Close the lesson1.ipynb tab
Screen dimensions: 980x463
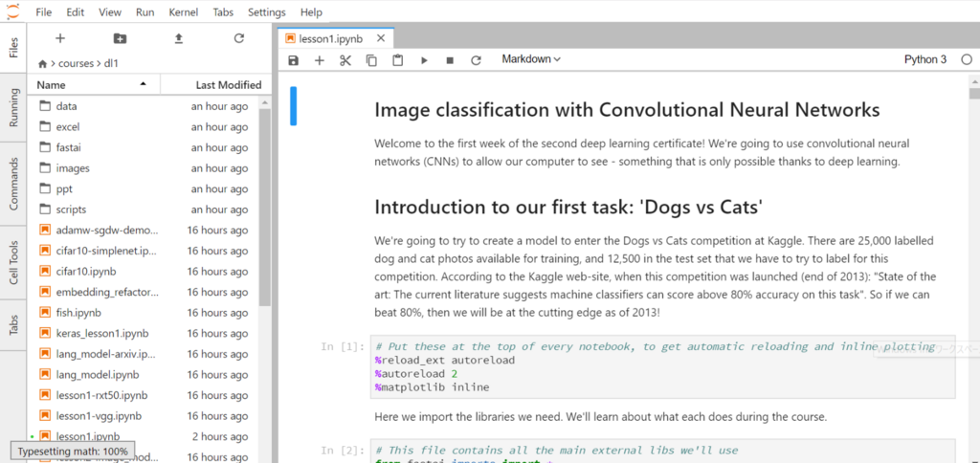tap(380, 38)
